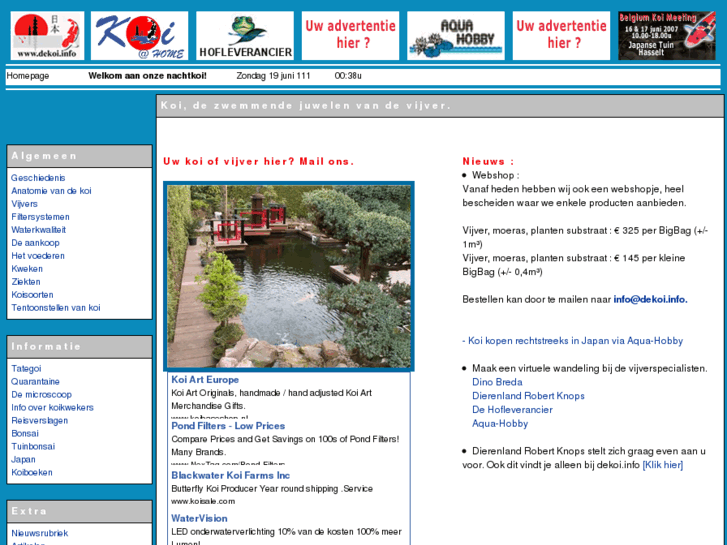Open Het voederen link
The height and width of the screenshot is (545, 727).
[x=38, y=256]
